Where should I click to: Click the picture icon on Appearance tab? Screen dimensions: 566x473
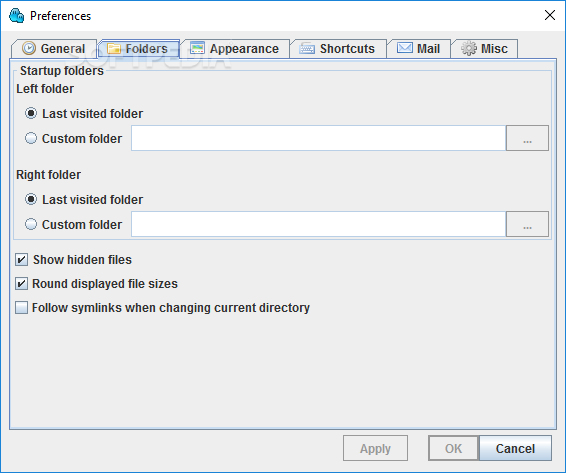click(197, 48)
